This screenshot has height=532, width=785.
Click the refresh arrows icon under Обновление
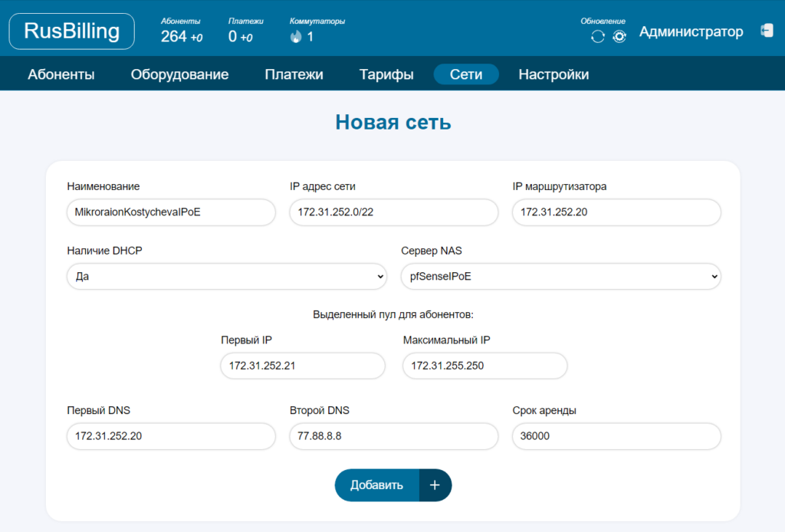click(598, 36)
